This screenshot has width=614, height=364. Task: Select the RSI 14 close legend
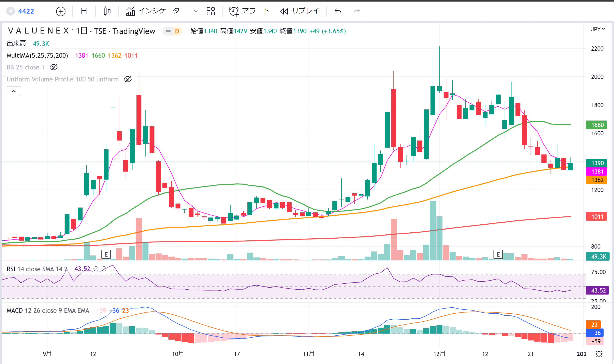coord(37,269)
